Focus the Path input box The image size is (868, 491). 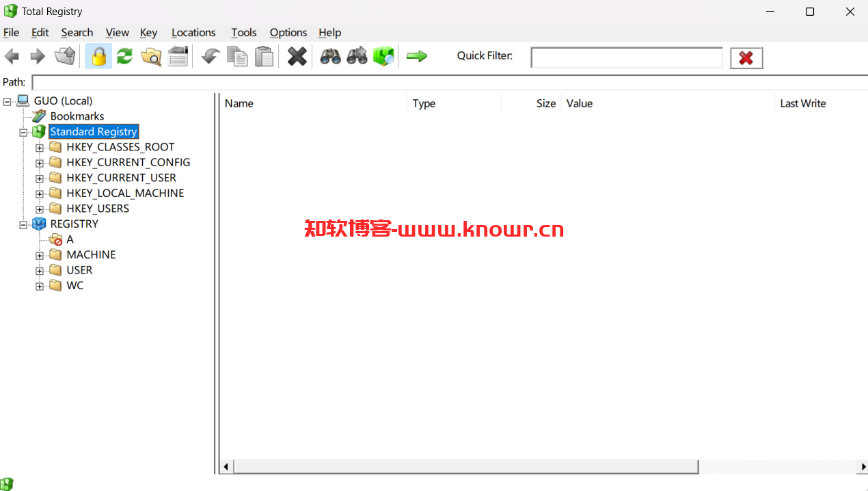(x=450, y=82)
